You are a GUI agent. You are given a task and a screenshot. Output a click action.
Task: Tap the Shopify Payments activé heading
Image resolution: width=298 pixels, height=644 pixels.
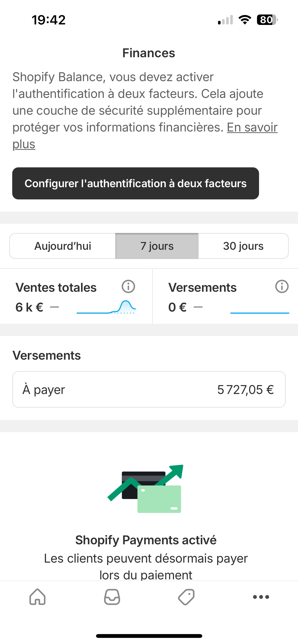point(146,540)
